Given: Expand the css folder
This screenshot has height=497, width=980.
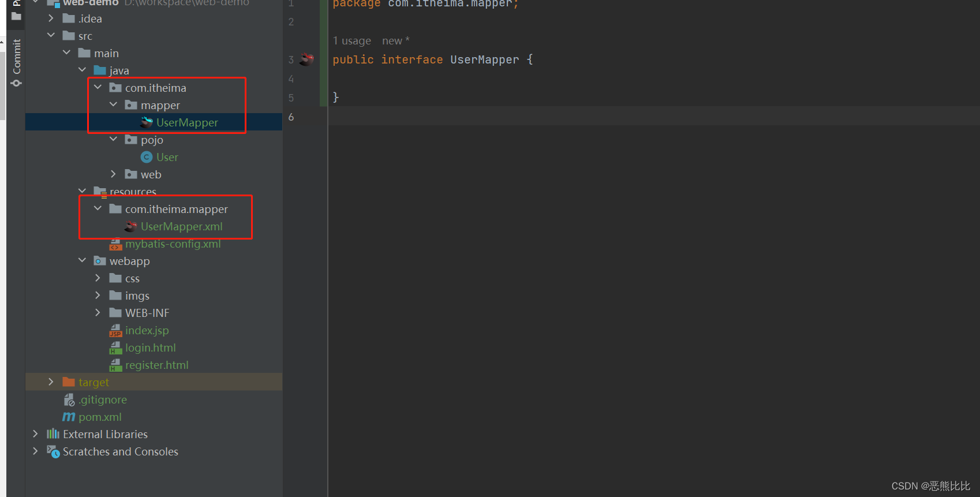Looking at the screenshot, I should click(98, 278).
